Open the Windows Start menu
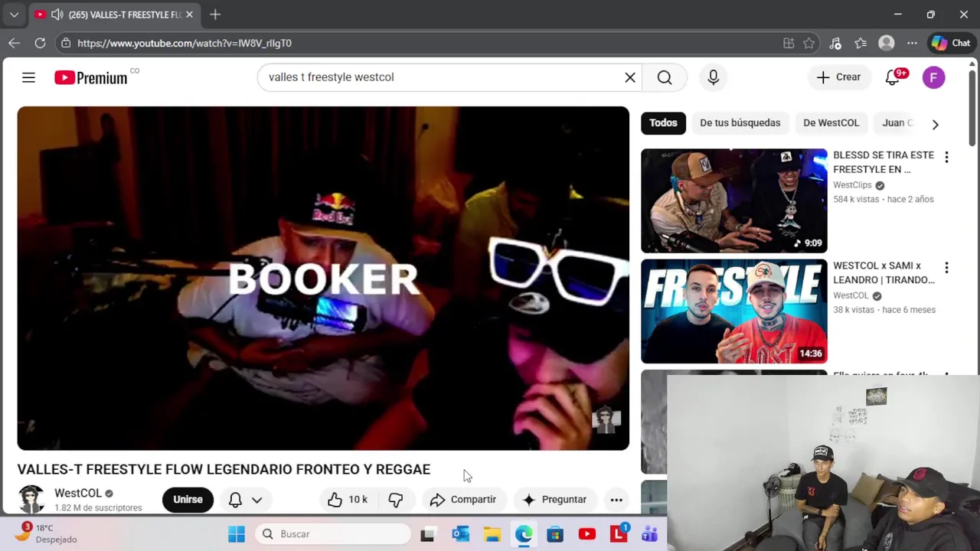 (x=237, y=534)
